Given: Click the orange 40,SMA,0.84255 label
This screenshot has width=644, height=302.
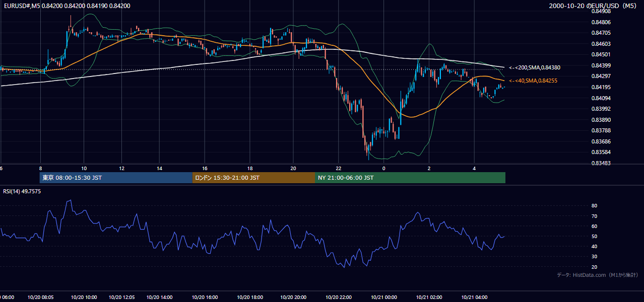Looking at the screenshot, I should coord(533,81).
